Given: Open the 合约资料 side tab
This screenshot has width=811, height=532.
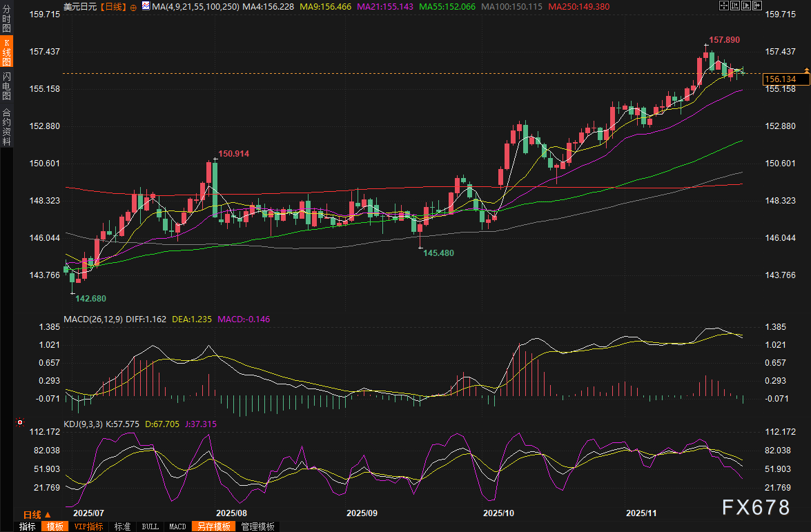Looking at the screenshot, I should [6, 126].
